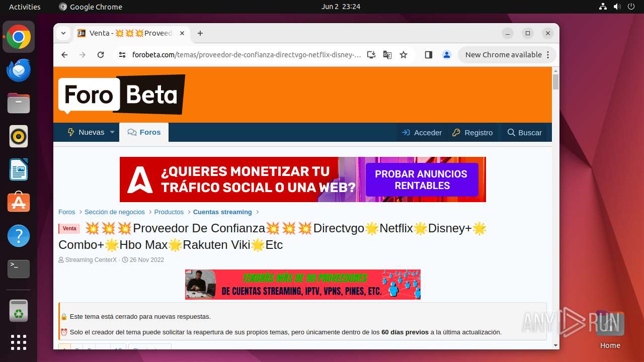Click Probar Anuncios Rentables banner button
The width and height of the screenshot is (644, 362).
point(421,179)
